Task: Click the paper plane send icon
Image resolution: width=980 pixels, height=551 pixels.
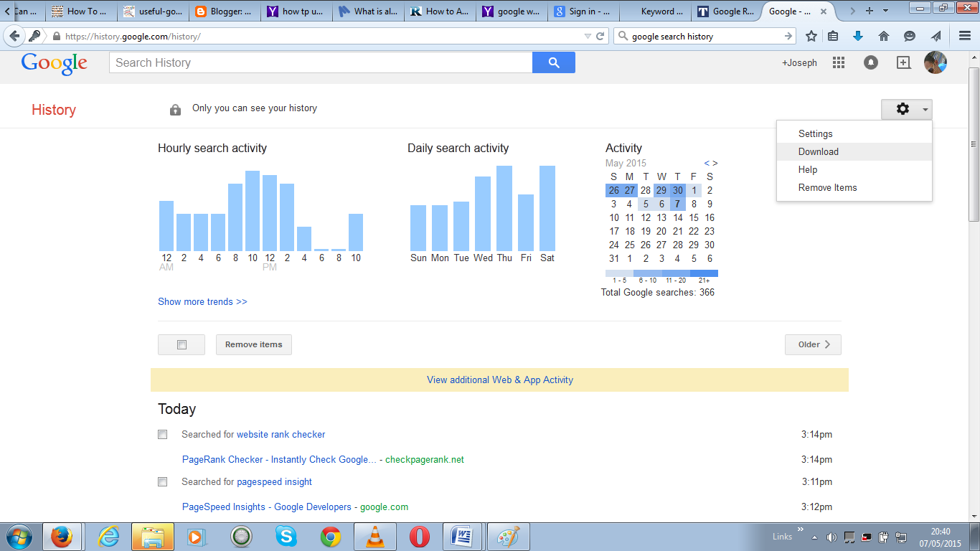Action: pos(936,36)
